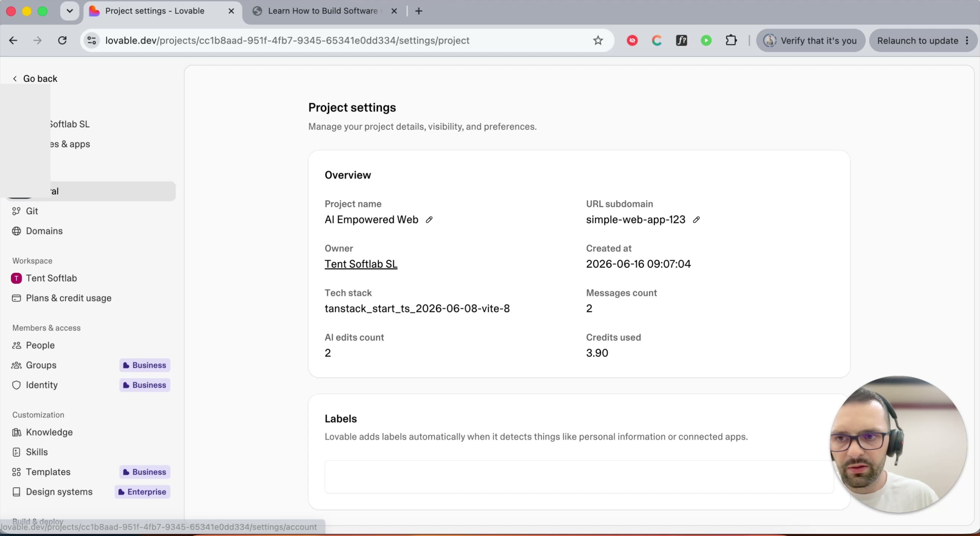This screenshot has height=536, width=980.
Task: Go forward in browser history
Action: pos(37,40)
